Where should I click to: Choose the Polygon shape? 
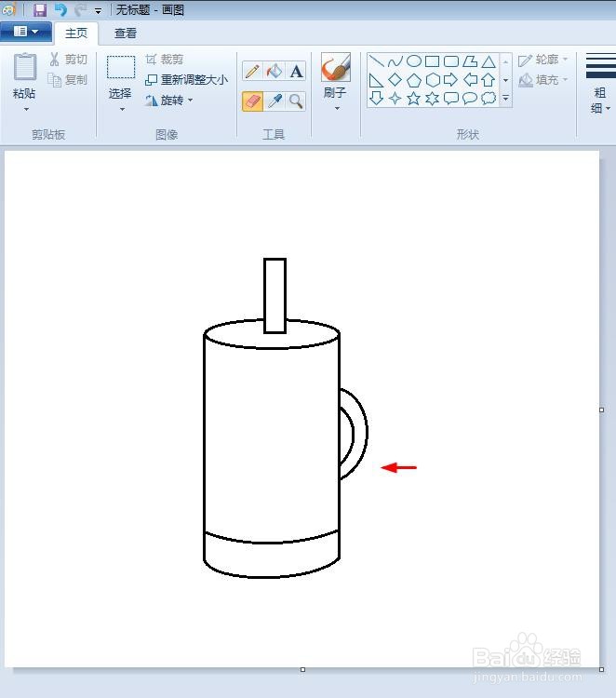coord(470,61)
